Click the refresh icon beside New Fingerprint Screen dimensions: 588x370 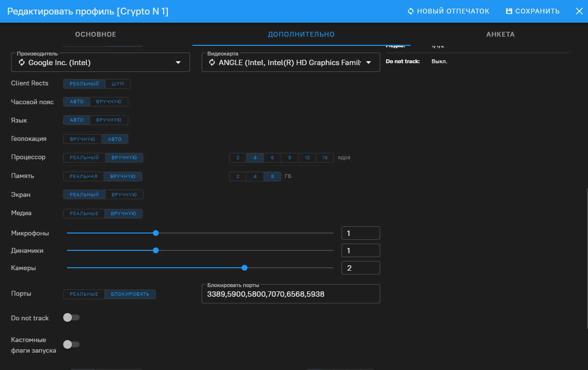[x=411, y=11]
